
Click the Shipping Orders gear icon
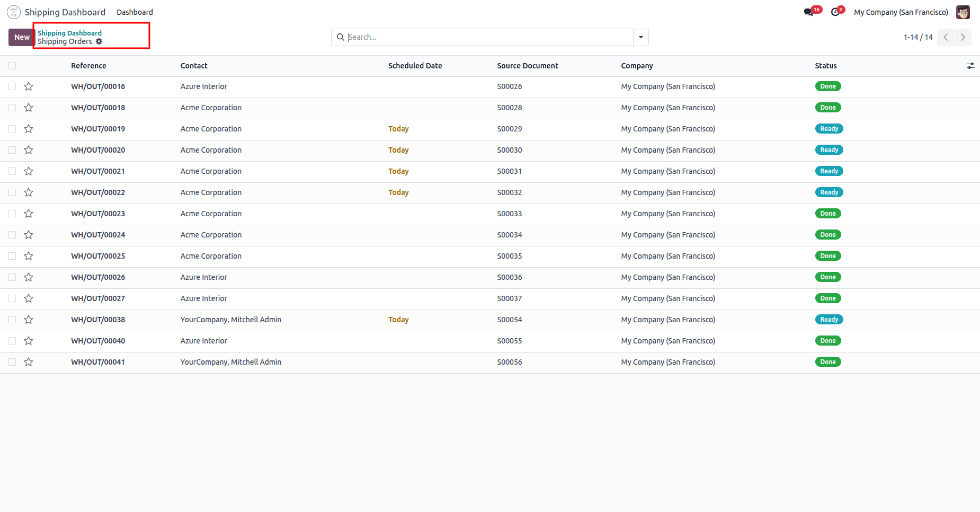tap(99, 41)
